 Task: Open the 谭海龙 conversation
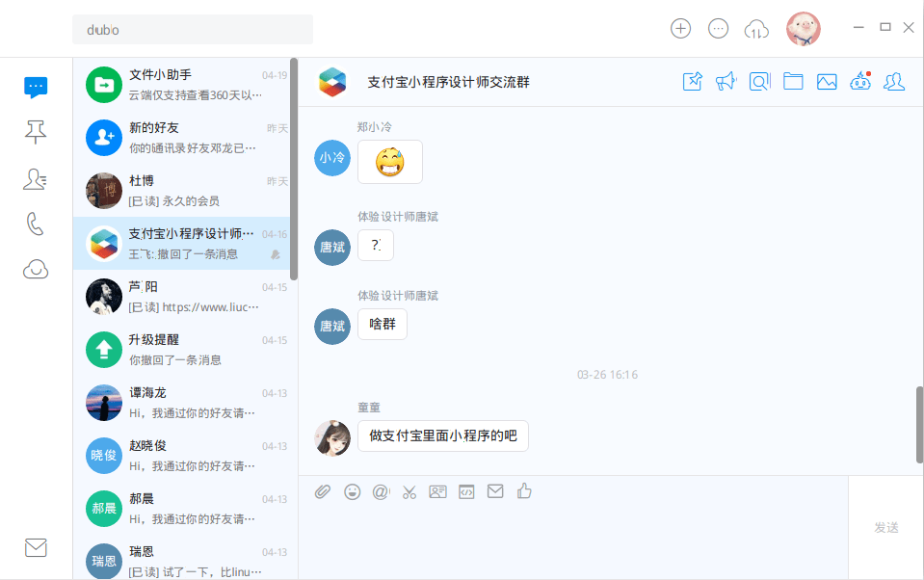pyautogui.click(x=183, y=403)
